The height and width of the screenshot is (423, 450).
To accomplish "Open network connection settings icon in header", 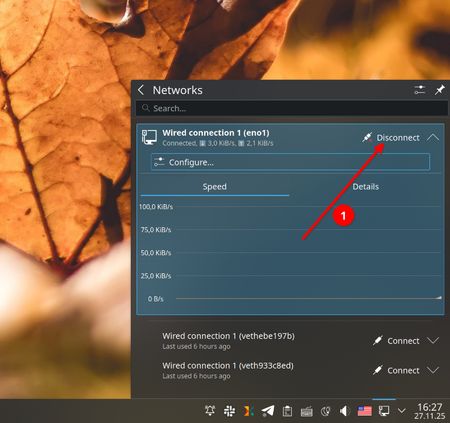I will pyautogui.click(x=420, y=90).
